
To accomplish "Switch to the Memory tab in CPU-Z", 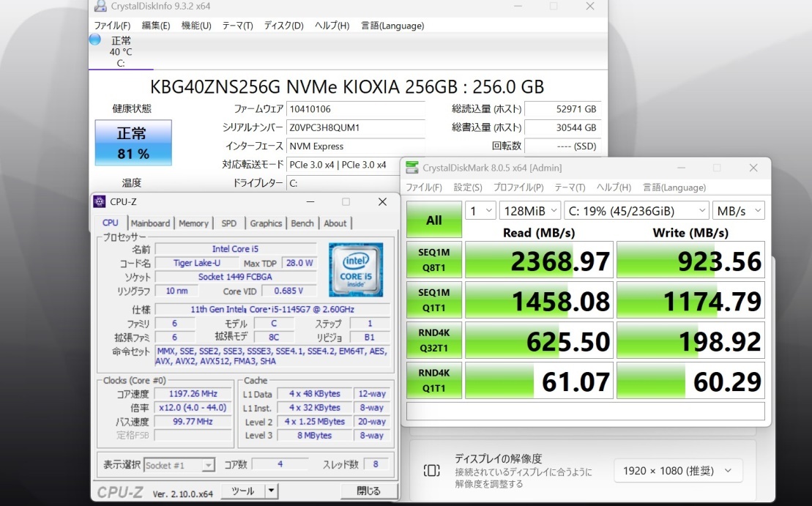I will click(194, 223).
